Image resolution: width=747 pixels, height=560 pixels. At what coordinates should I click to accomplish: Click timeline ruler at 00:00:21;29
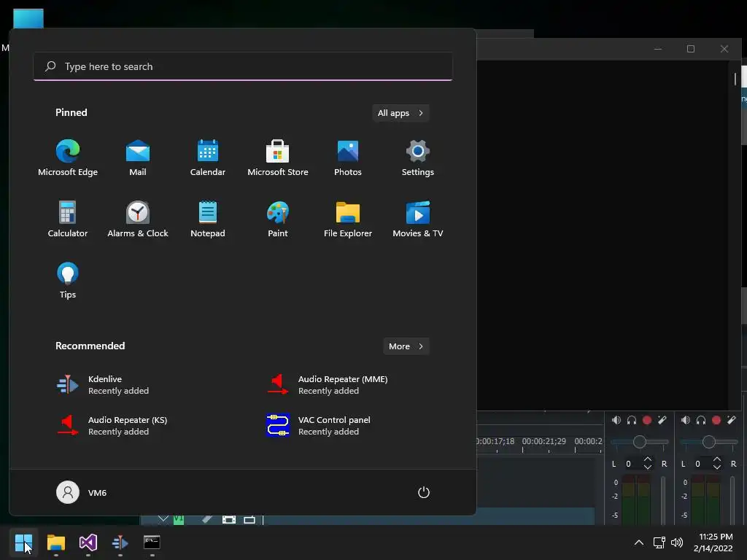tap(544, 441)
